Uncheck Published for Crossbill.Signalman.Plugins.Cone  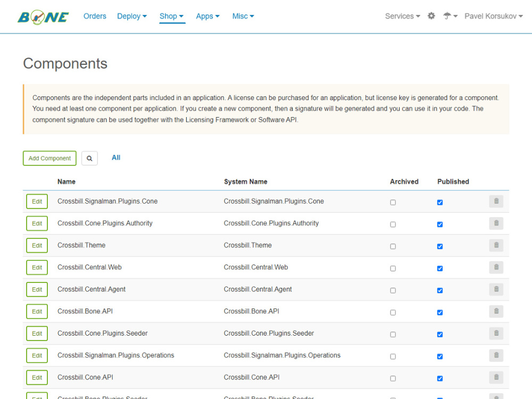tap(440, 203)
